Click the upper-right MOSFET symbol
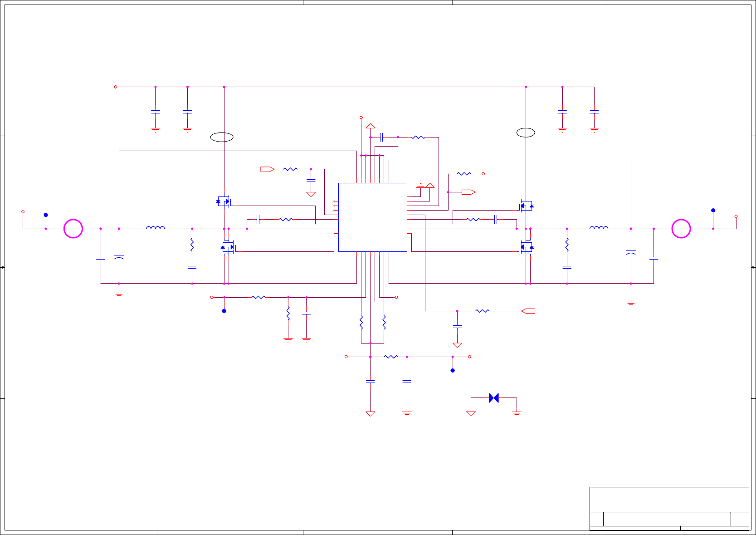756x535 pixels. [x=527, y=206]
